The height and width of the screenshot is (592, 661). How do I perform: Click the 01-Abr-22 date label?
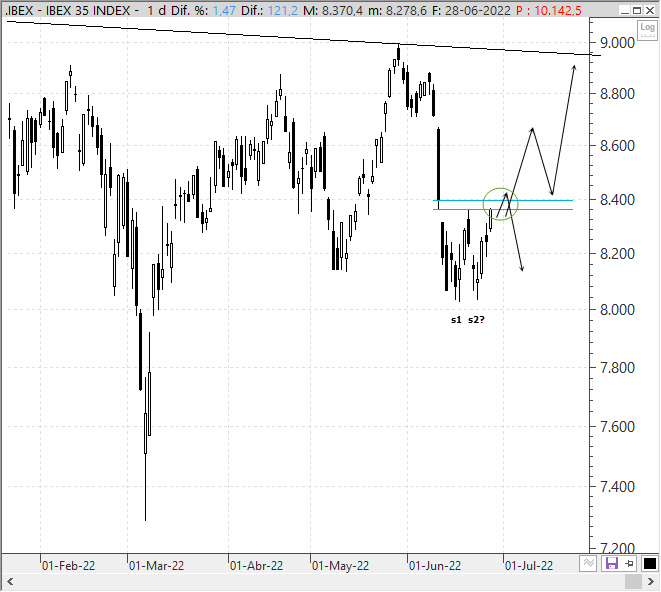pos(256,565)
